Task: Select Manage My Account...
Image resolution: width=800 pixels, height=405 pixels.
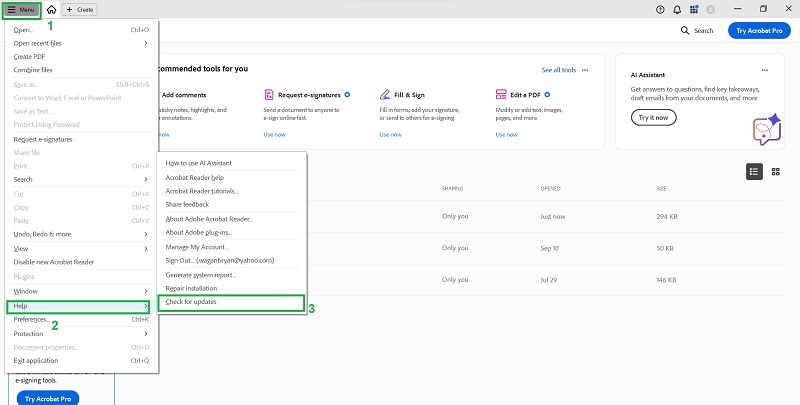Action: pyautogui.click(x=232, y=247)
